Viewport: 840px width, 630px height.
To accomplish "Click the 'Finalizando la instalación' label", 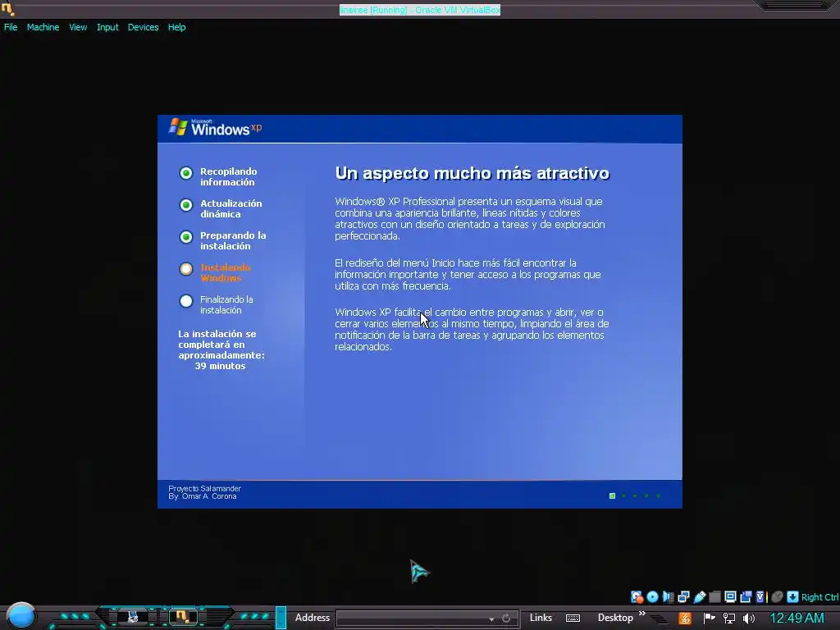I will pyautogui.click(x=226, y=305).
